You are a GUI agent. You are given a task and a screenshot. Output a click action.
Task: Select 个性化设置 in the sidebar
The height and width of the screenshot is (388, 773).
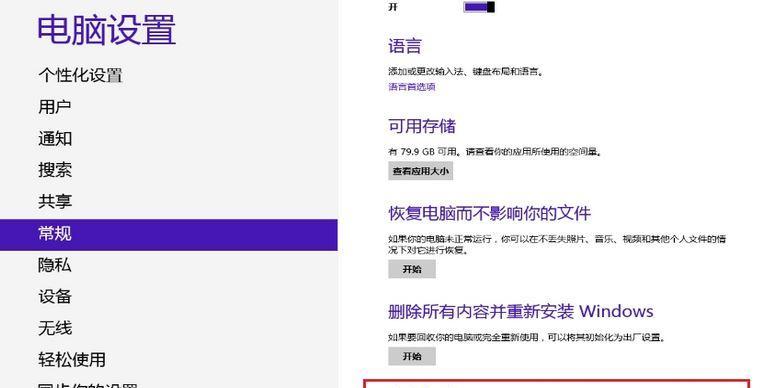[x=80, y=75]
